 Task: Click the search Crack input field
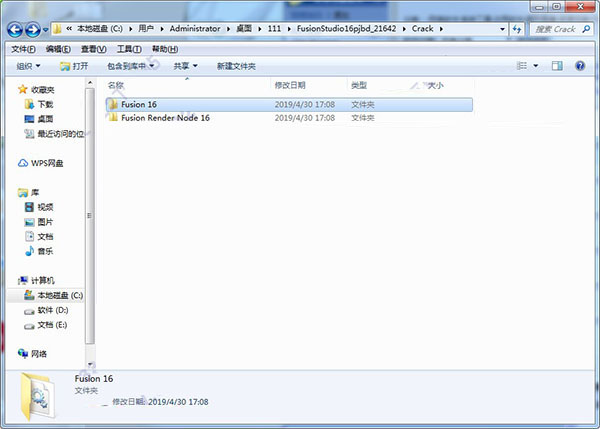pyautogui.click(x=555, y=29)
